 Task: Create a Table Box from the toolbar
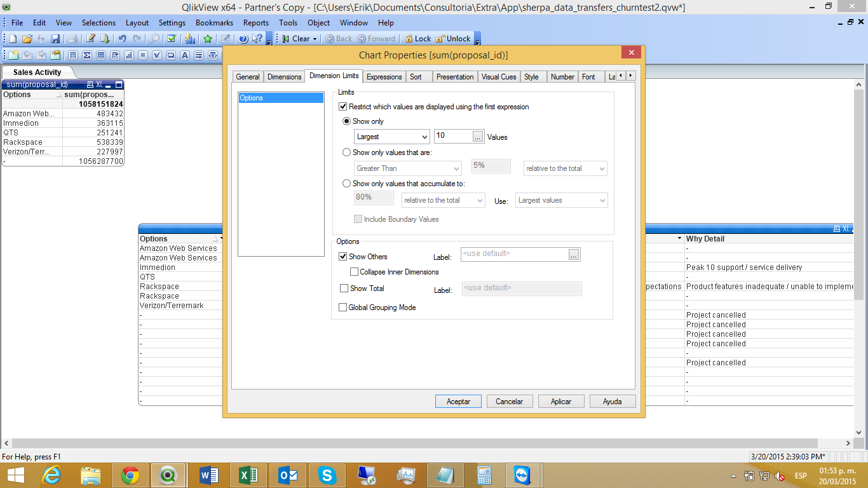pos(101,55)
